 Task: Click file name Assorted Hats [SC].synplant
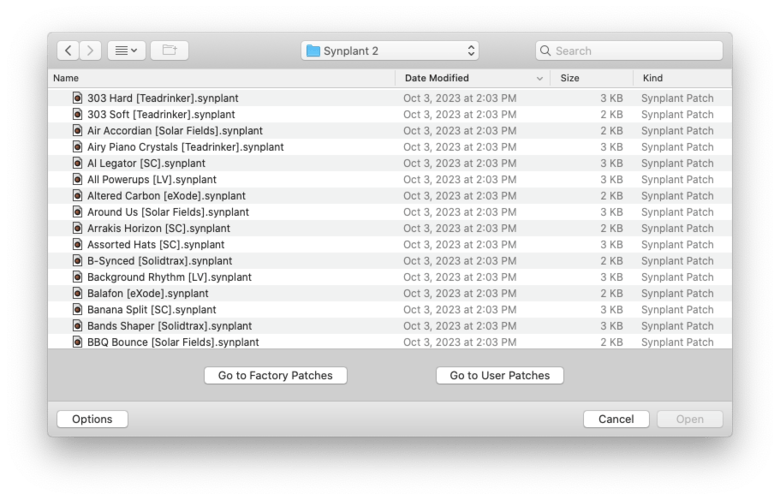(x=156, y=244)
